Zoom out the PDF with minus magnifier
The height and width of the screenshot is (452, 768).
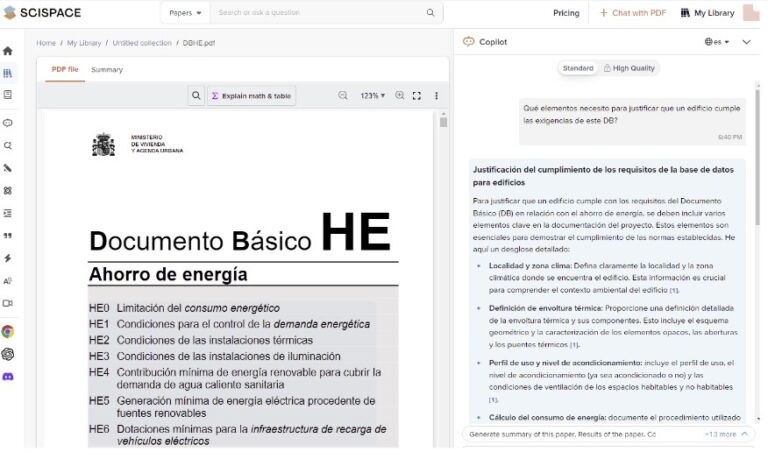pos(343,95)
